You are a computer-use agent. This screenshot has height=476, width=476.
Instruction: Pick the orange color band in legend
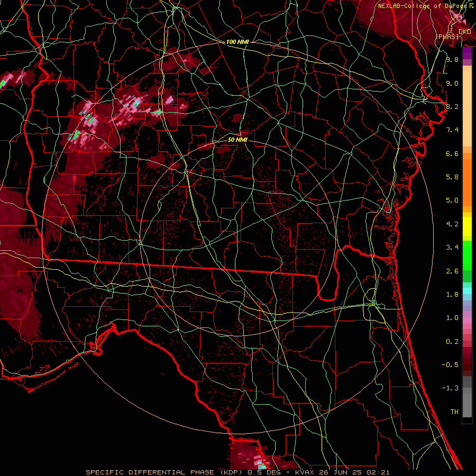[x=467, y=182]
